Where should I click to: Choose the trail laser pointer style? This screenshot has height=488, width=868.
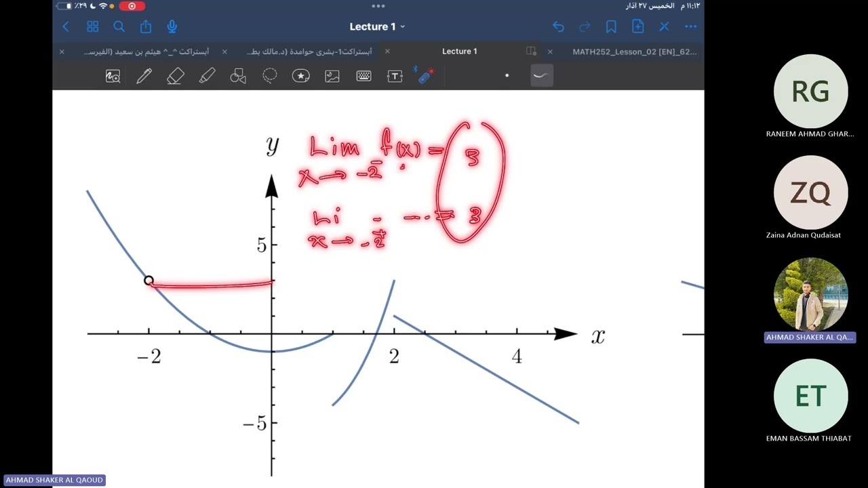point(541,76)
